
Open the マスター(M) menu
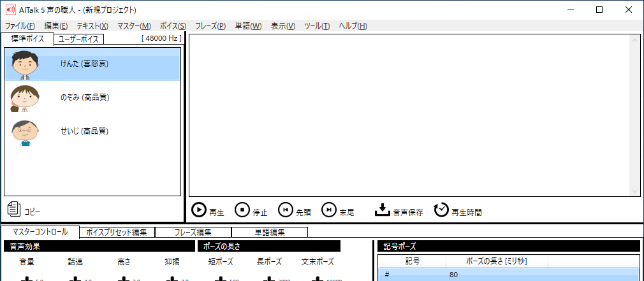click(x=134, y=26)
